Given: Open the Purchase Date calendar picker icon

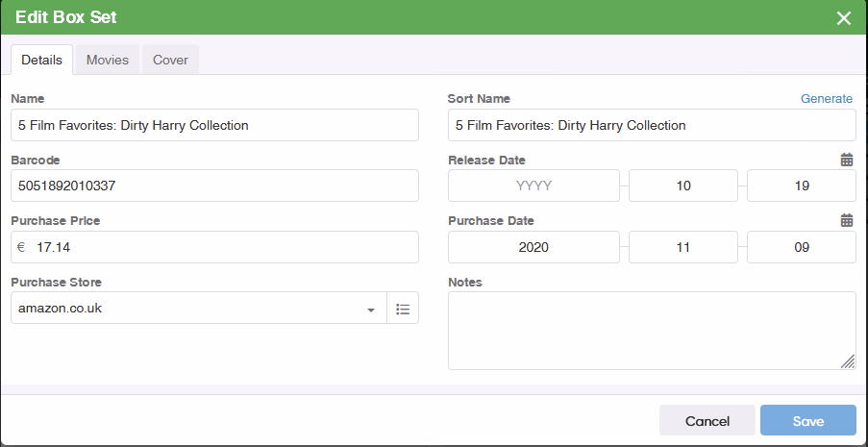Looking at the screenshot, I should (846, 221).
